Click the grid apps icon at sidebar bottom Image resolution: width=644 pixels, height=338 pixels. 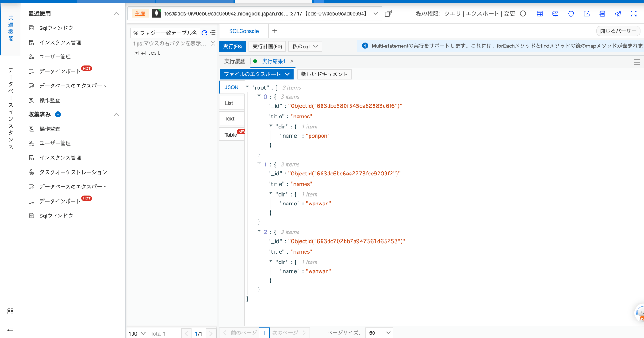[x=11, y=311]
